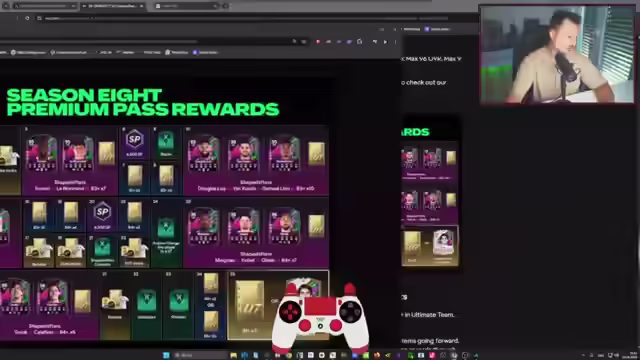Click the kit-and-pack reward on tile 31

coord(115,300)
